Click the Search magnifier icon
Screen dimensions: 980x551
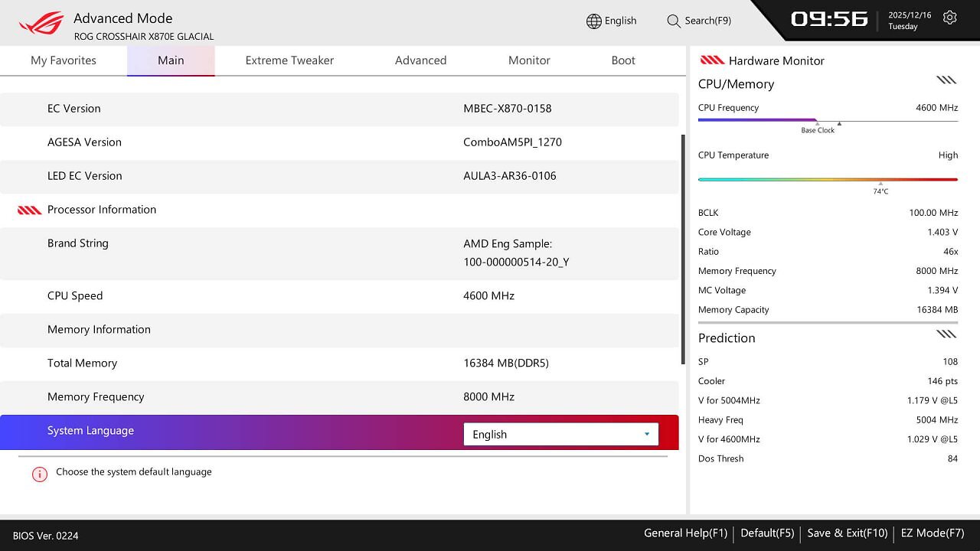[x=674, y=21]
